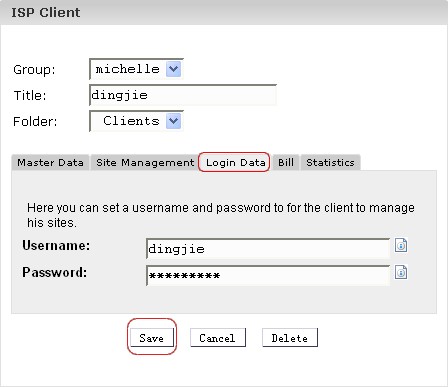Expand the Folder dropdown arrow

(173, 121)
